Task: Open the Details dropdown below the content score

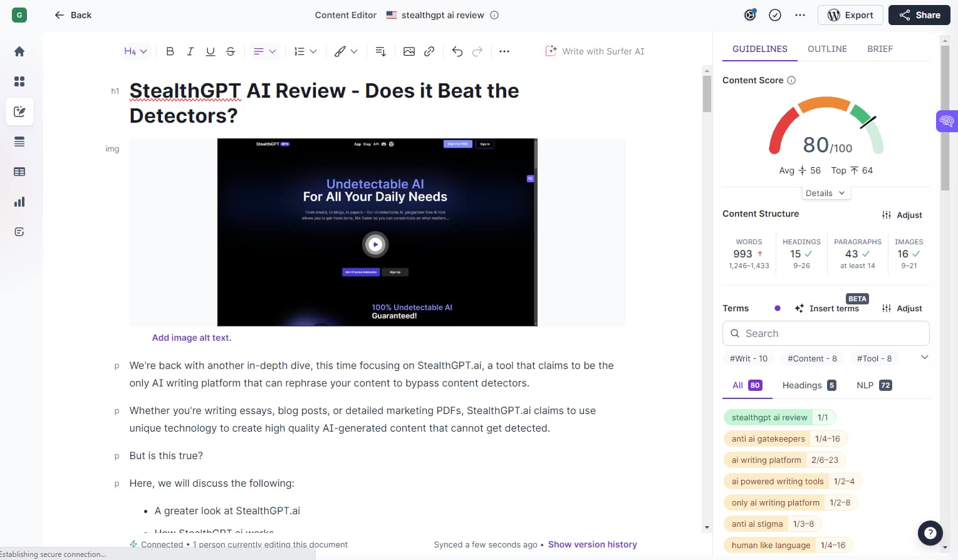Action: click(825, 193)
